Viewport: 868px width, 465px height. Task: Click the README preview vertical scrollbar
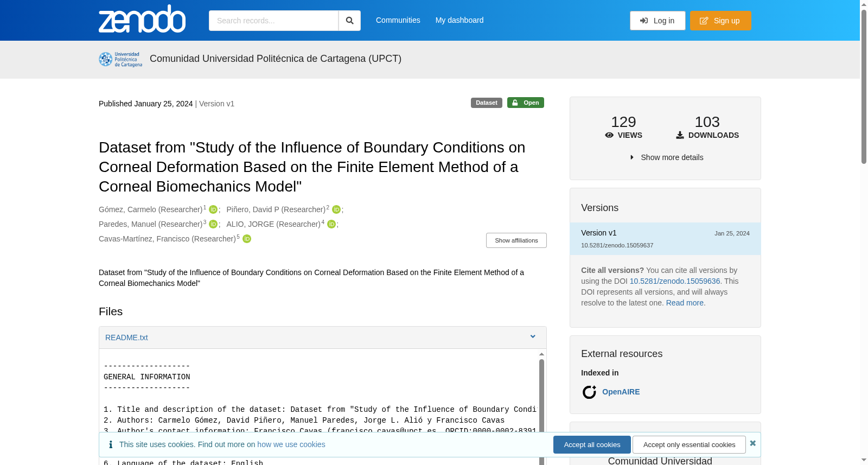tap(541, 407)
